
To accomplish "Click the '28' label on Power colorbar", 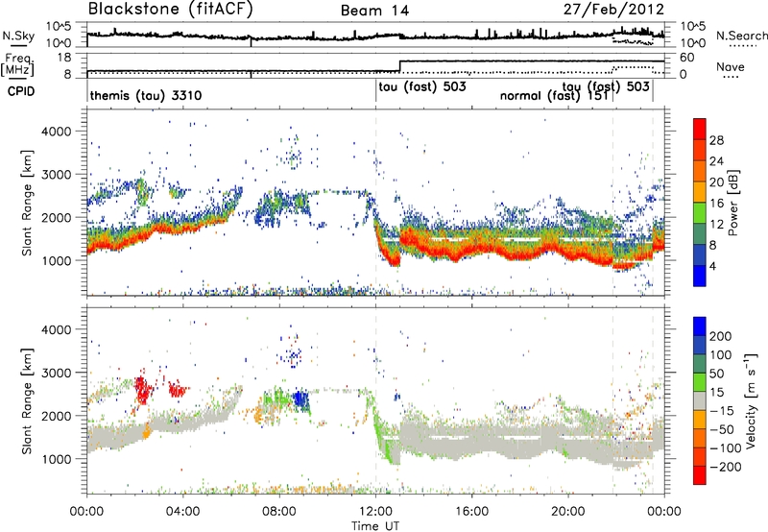I will pos(716,140).
